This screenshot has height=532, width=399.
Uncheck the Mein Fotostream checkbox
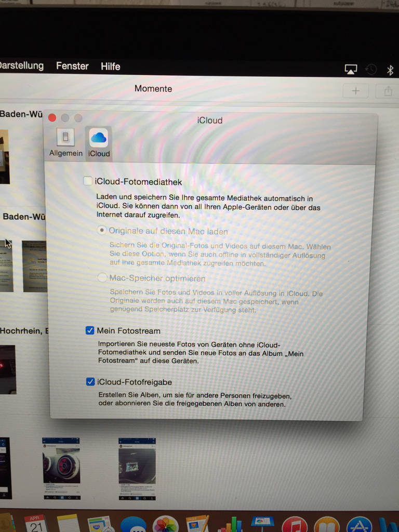pos(90,330)
